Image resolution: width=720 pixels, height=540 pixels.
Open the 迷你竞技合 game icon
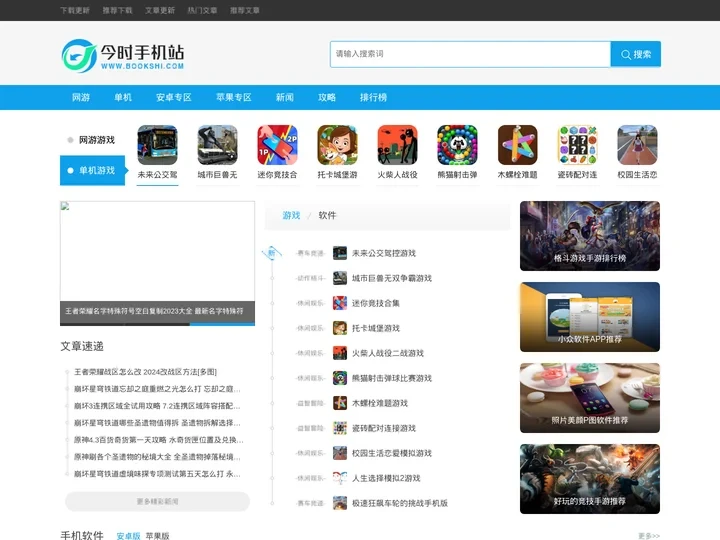pos(277,145)
